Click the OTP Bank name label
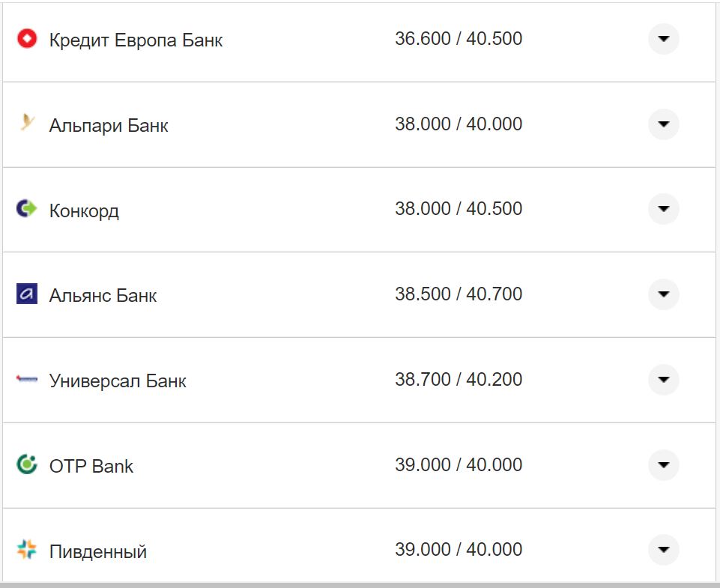Image resolution: width=720 pixels, height=588 pixels. coord(91,466)
